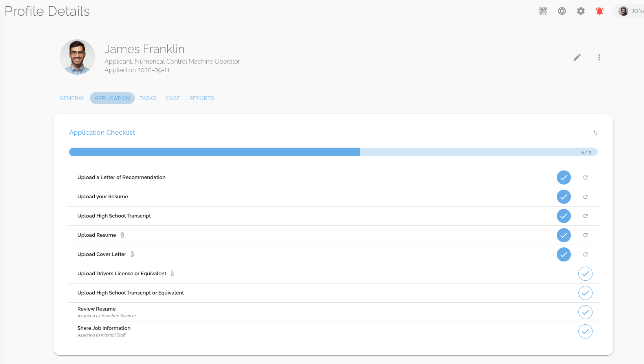Check off Upload High School Transcript or Equivalent

click(585, 293)
